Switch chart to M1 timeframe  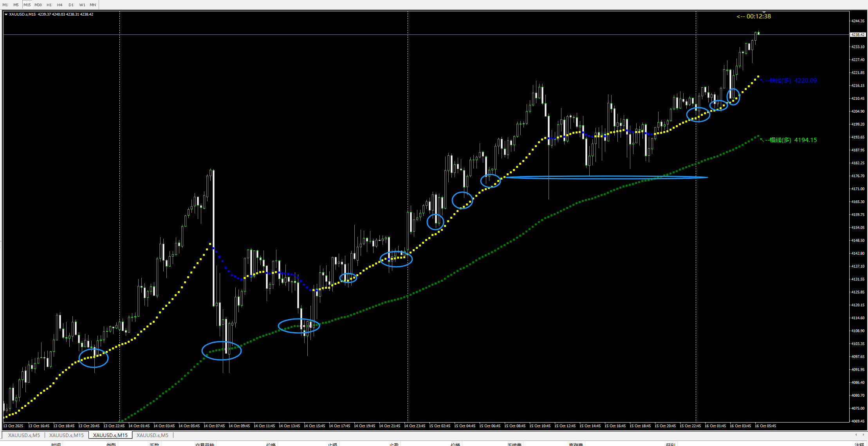pos(5,5)
